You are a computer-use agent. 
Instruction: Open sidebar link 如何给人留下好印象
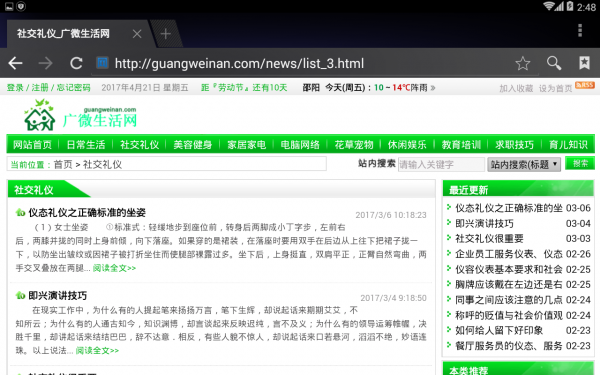[x=499, y=331]
